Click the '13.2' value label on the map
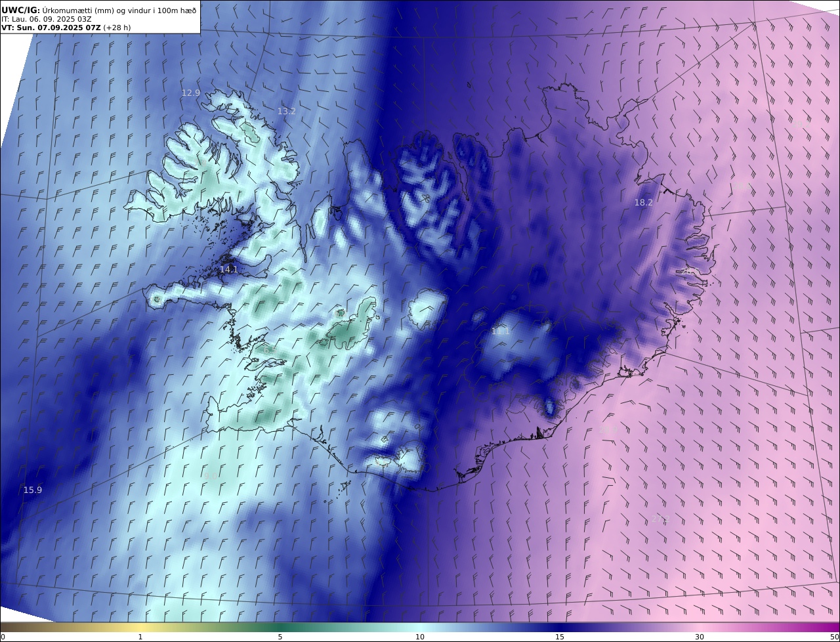 click(287, 112)
